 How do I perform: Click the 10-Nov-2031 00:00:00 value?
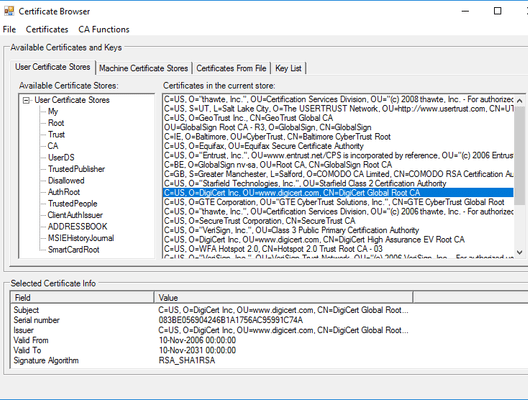[197, 351]
